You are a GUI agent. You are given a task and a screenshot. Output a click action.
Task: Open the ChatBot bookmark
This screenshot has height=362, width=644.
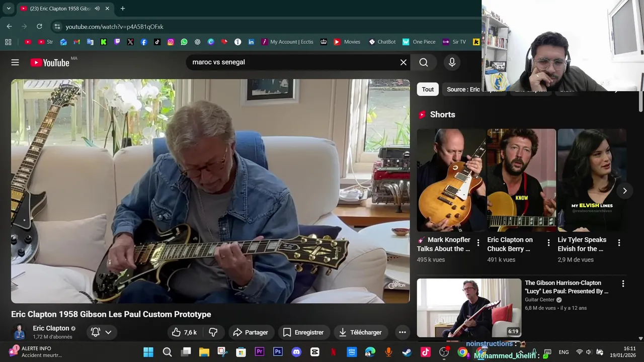pyautogui.click(x=382, y=42)
